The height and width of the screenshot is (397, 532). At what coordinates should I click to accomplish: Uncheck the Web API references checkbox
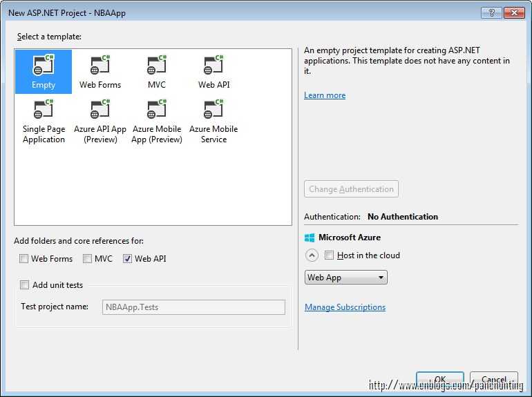point(127,259)
